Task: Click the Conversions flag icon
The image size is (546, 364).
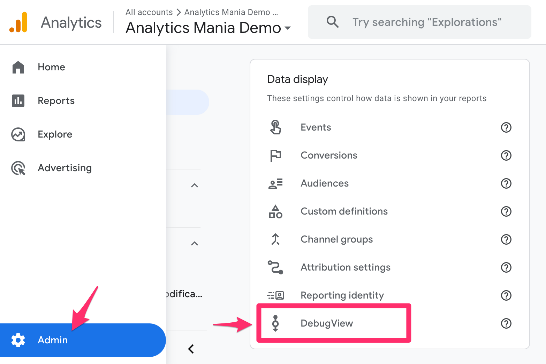Action: (x=275, y=155)
